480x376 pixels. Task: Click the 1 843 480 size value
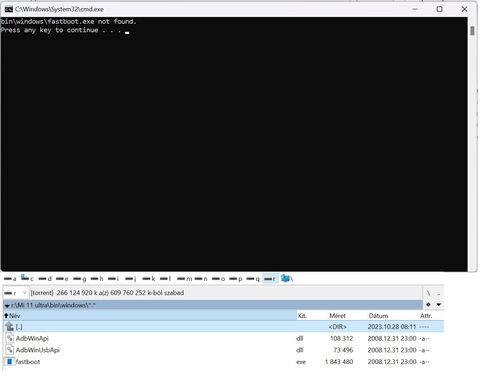339,362
